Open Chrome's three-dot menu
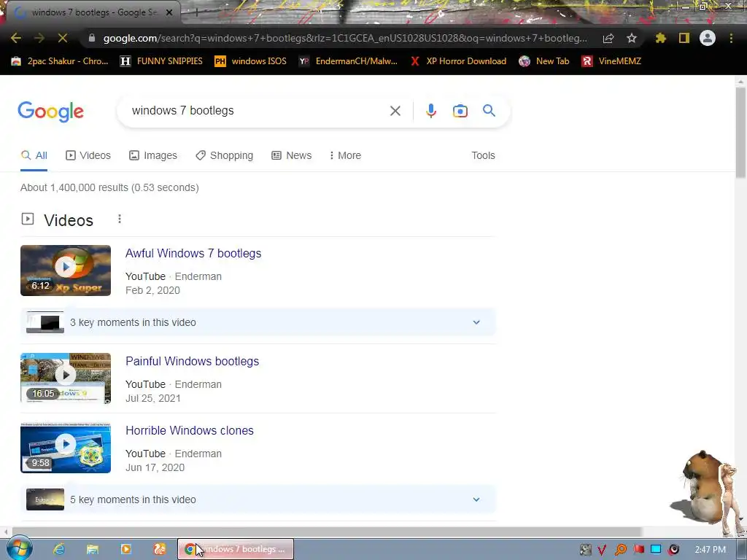Viewport: 747px width, 560px height. (731, 38)
